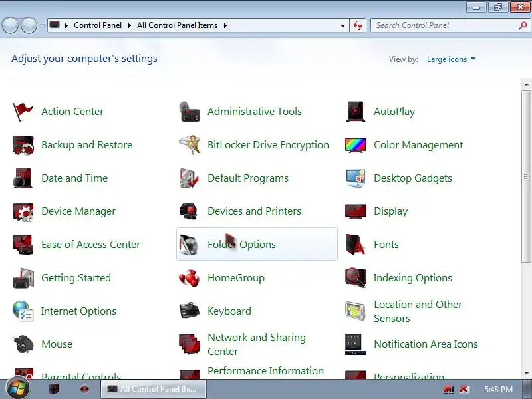Open the AutoPlay icon
The width and height of the screenshot is (532, 399).
(x=356, y=111)
